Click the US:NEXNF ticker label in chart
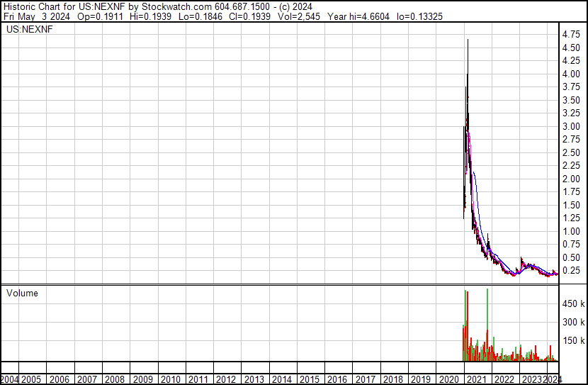588x385 pixels. (28, 30)
